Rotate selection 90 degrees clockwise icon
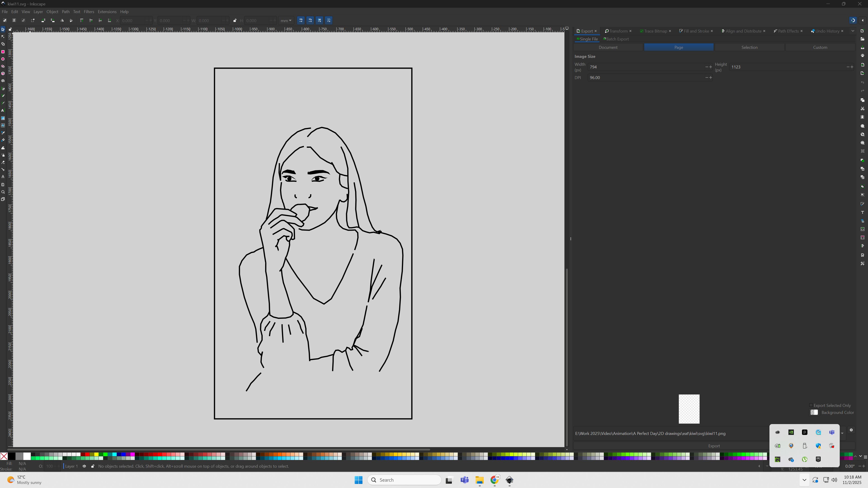 point(53,21)
